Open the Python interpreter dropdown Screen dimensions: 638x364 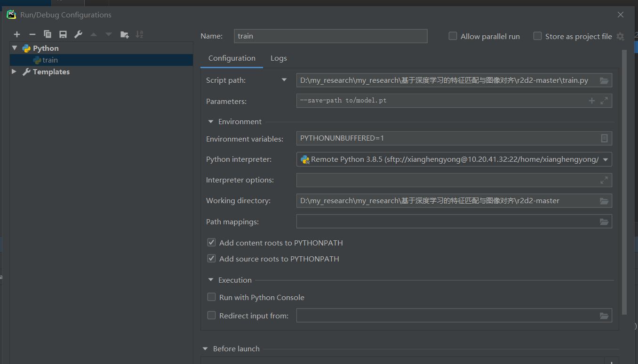click(x=606, y=159)
